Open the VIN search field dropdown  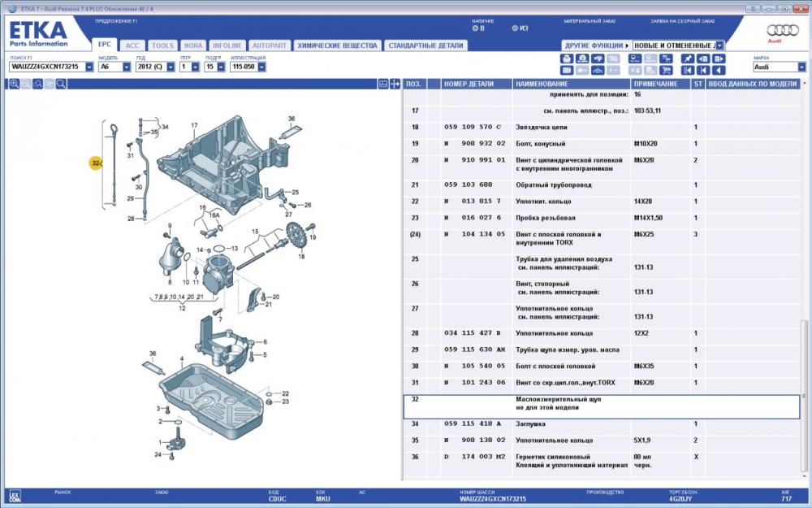[x=89, y=67]
